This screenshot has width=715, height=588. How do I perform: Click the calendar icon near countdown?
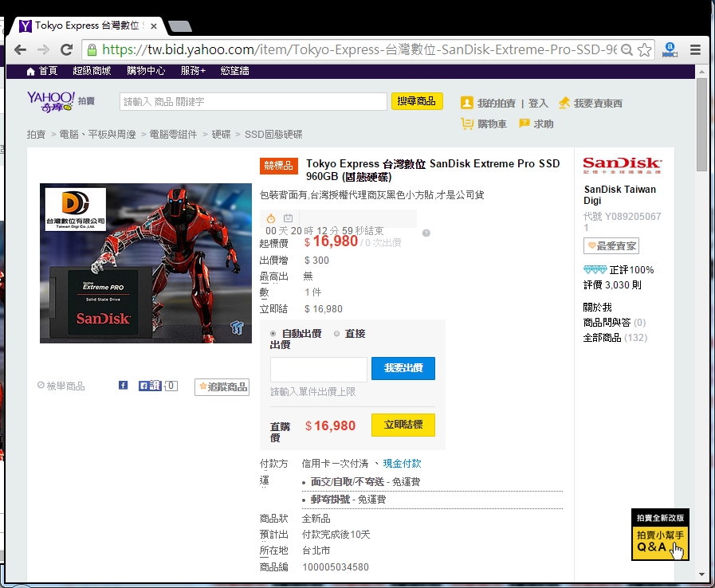click(289, 218)
